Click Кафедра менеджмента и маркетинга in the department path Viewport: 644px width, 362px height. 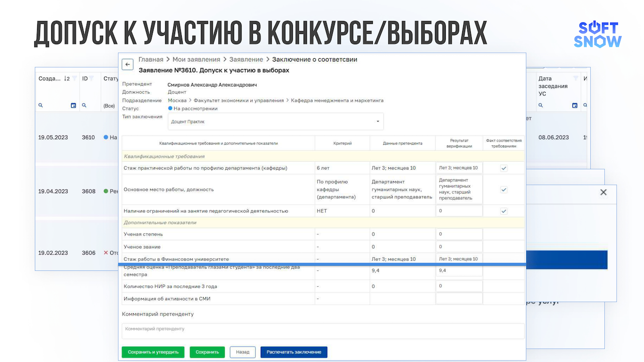point(337,101)
